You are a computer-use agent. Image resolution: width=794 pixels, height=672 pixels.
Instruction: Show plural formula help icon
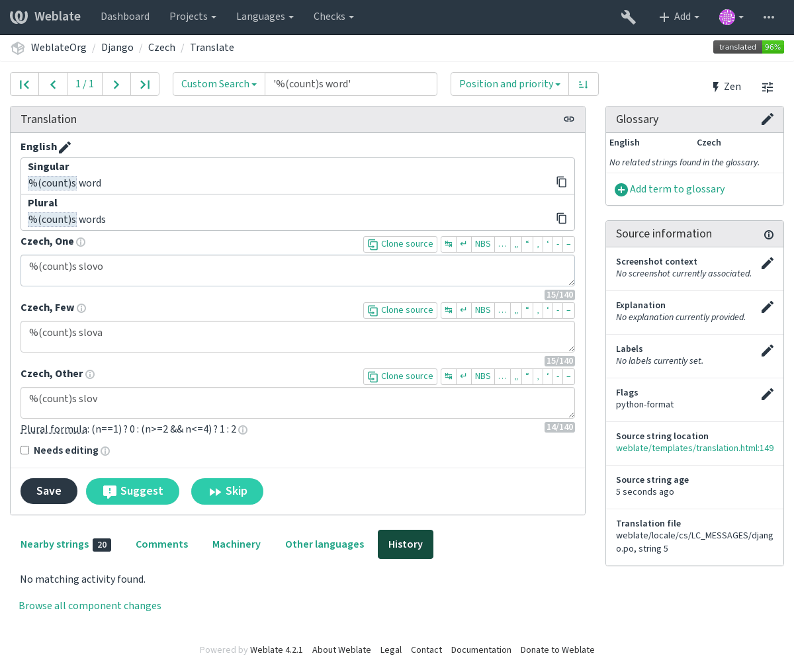tap(243, 430)
